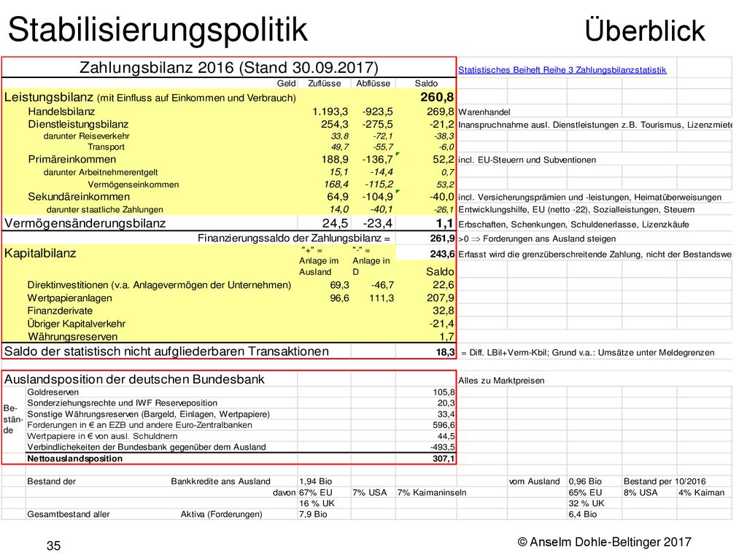This screenshot has width=747, height=560.
Task: Select Handelsbilanz Zuflüsse value 1.193,3
Action: click(x=330, y=112)
